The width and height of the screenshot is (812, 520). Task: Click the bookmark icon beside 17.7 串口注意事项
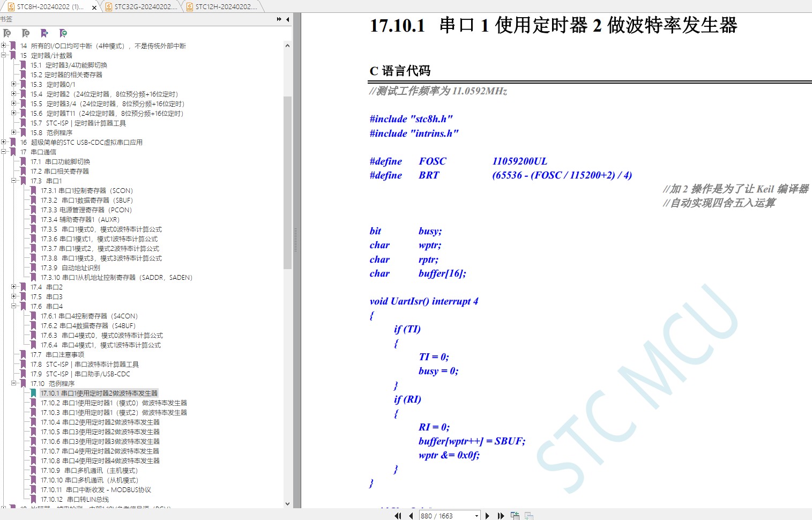(x=23, y=355)
